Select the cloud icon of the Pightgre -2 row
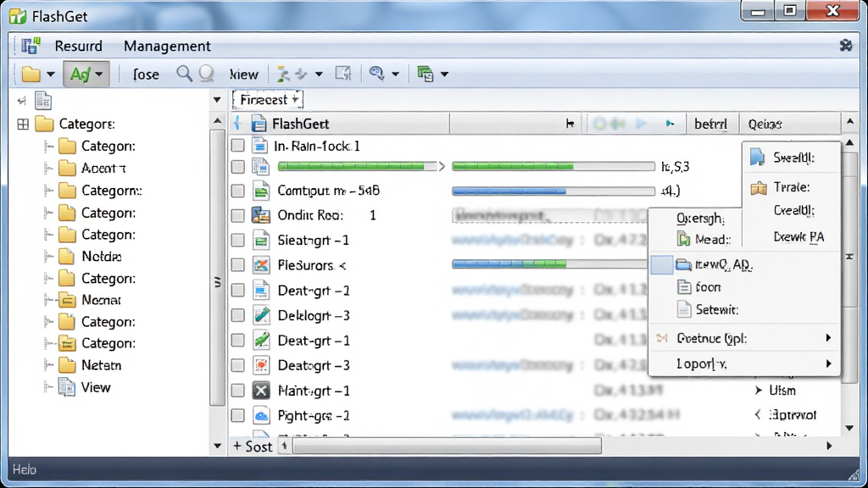The height and width of the screenshot is (488, 868). click(261, 415)
